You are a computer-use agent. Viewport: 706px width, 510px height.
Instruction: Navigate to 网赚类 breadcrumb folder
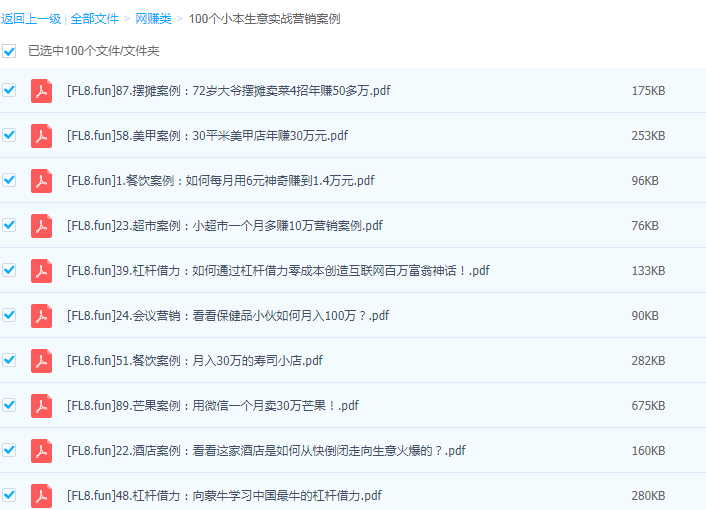(x=153, y=19)
